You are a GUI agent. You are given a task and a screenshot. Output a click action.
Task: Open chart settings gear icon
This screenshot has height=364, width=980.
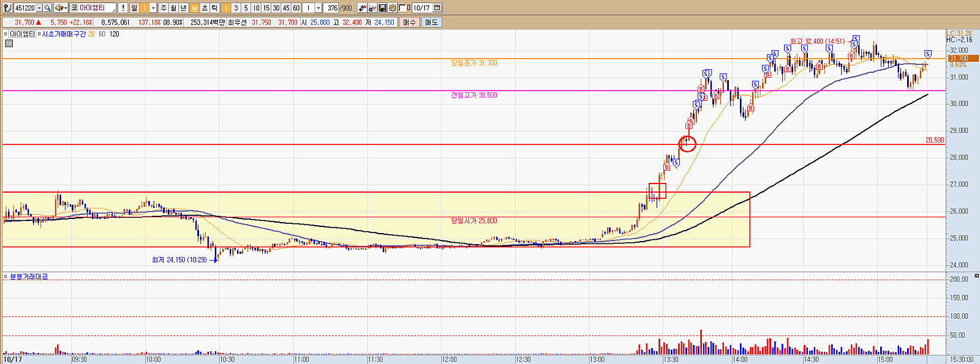(392, 8)
